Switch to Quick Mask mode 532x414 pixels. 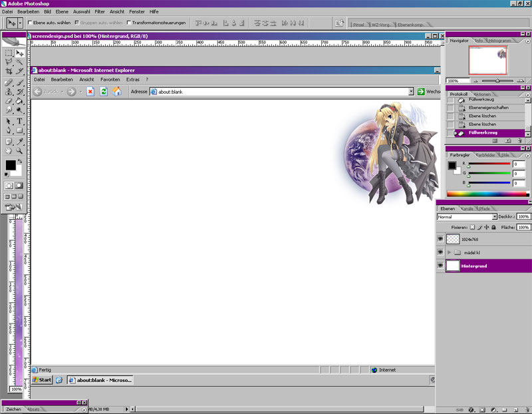click(19, 186)
